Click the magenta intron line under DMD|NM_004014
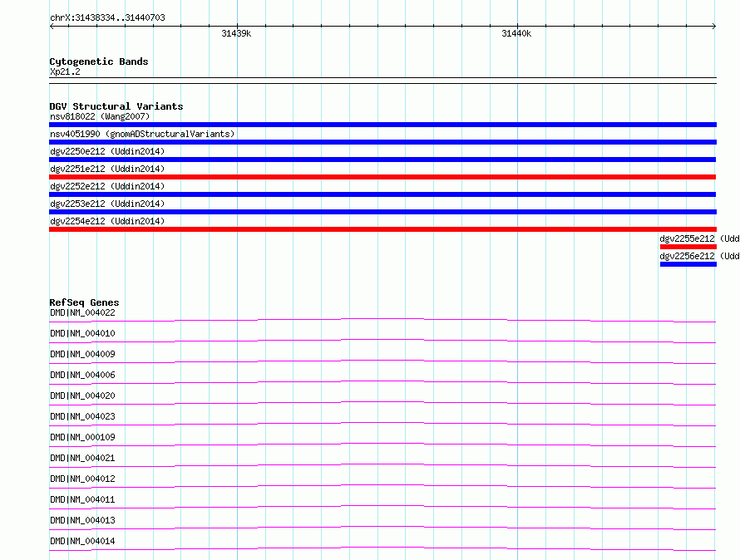The image size is (740, 560). 382,548
